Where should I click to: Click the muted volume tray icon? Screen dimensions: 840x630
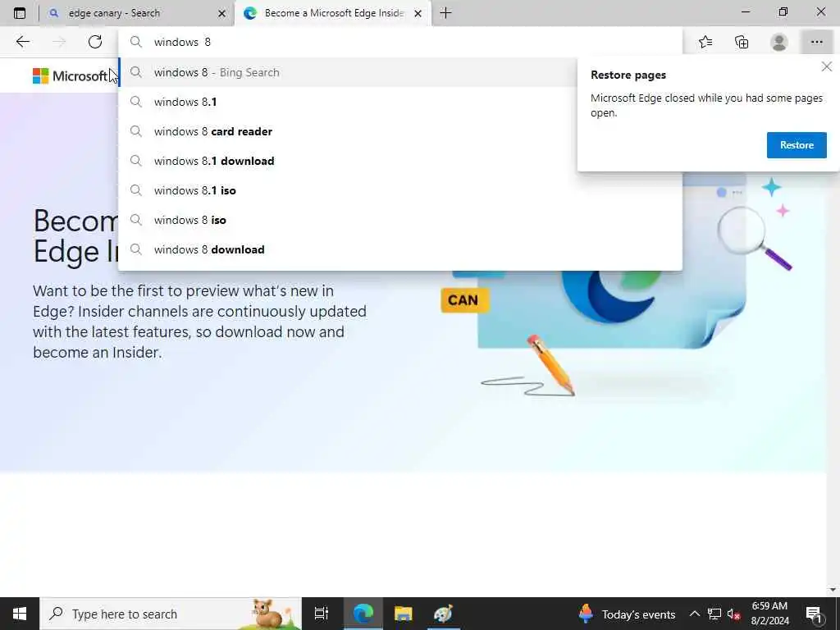[733, 614]
